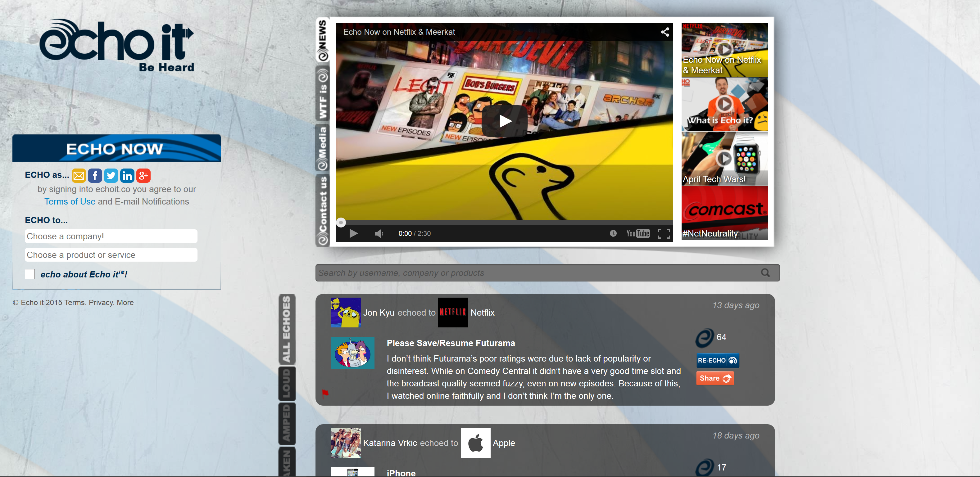Click the echo count icon beside 64
Screen dimensions: 980x477
[x=705, y=338]
